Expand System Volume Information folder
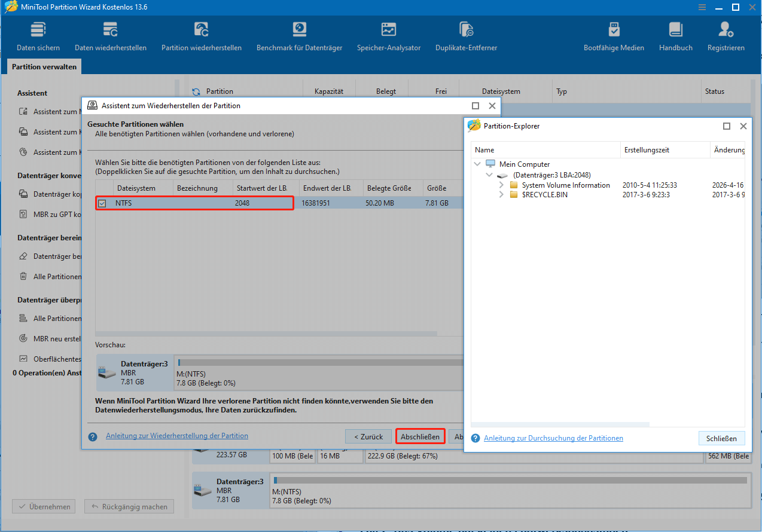This screenshot has height=532, width=762. pos(501,185)
